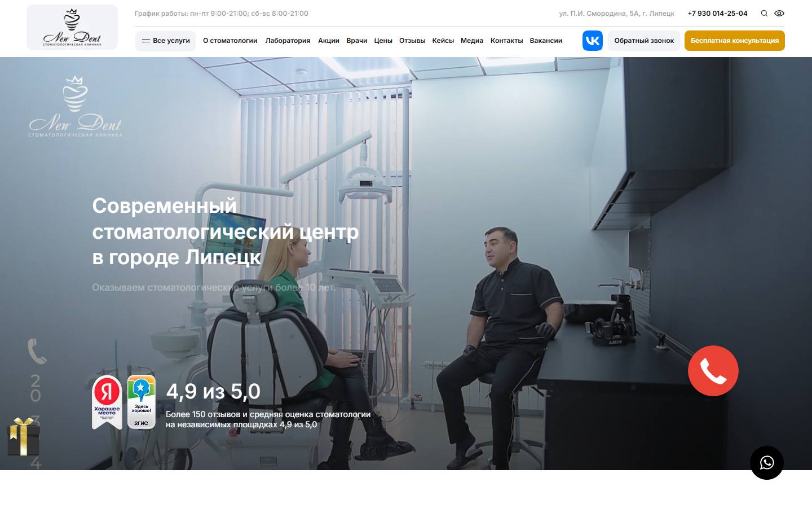Open the 'Кейсы' menu item

tap(443, 41)
